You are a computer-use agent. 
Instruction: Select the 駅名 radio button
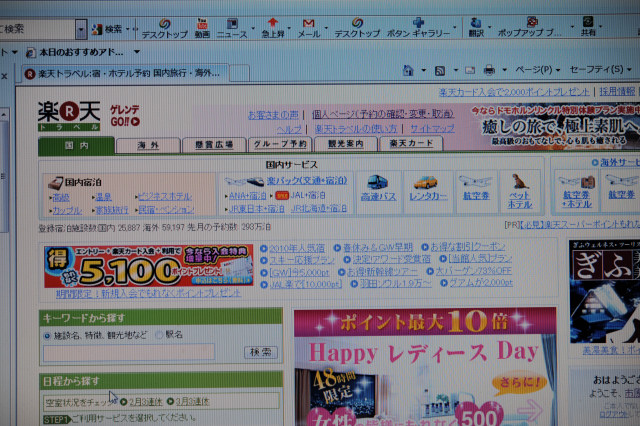pos(159,335)
